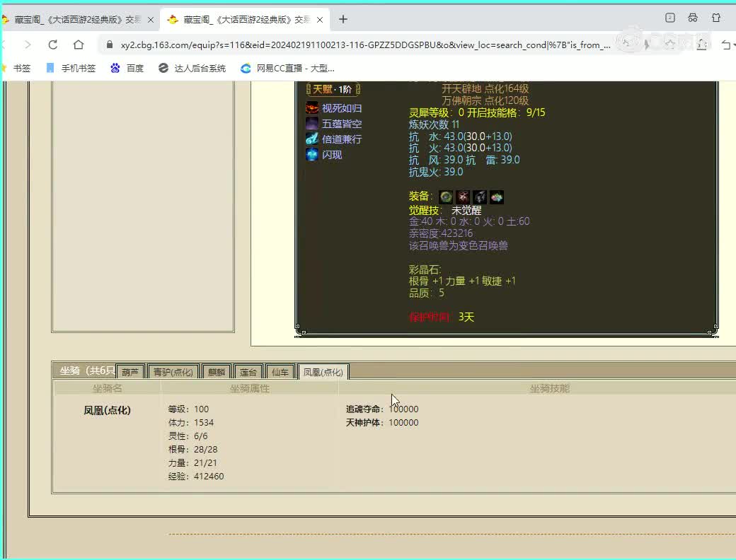Image resolution: width=736 pixels, height=560 pixels.
Task: Click the 坐骑属性 column header
Action: [x=250, y=388]
